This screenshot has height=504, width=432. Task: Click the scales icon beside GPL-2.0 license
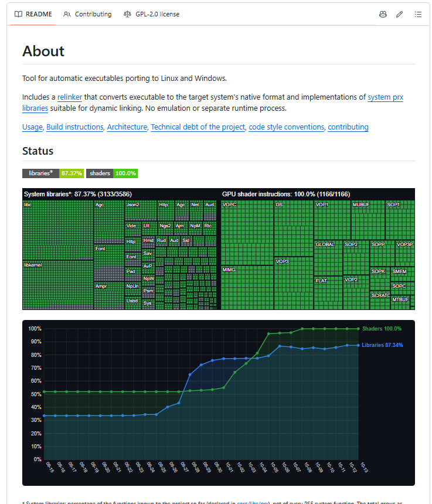click(127, 14)
